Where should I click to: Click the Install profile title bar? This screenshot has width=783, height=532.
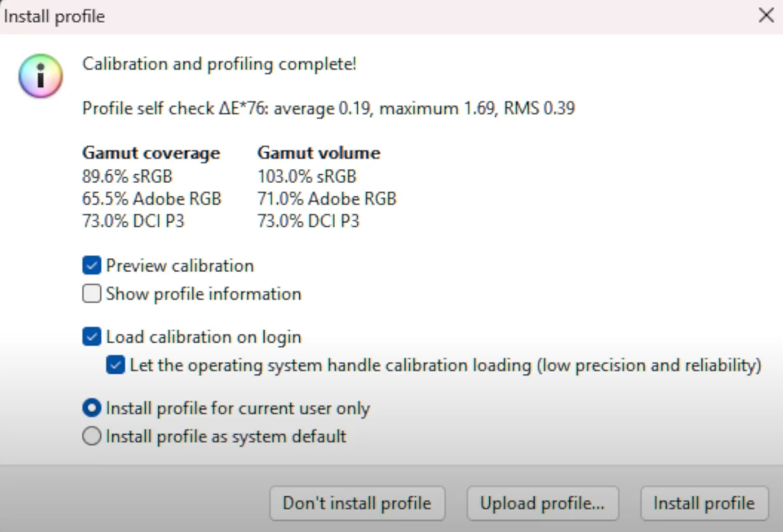click(x=55, y=16)
